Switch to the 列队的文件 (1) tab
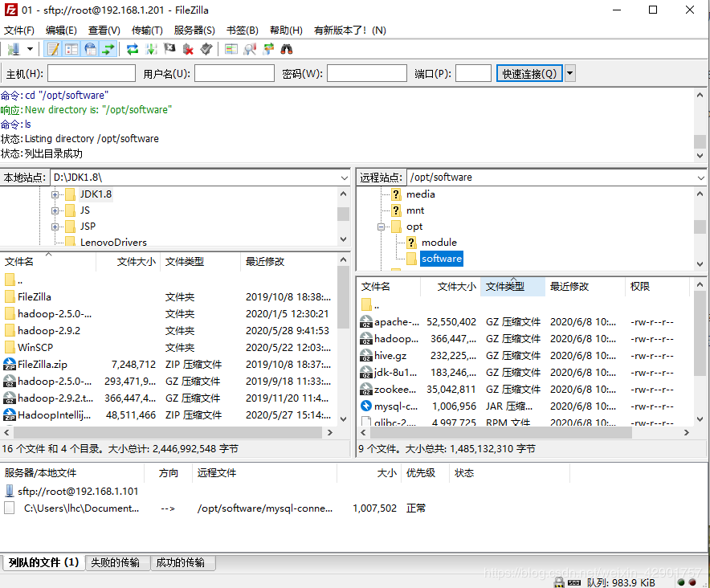 tap(43, 562)
